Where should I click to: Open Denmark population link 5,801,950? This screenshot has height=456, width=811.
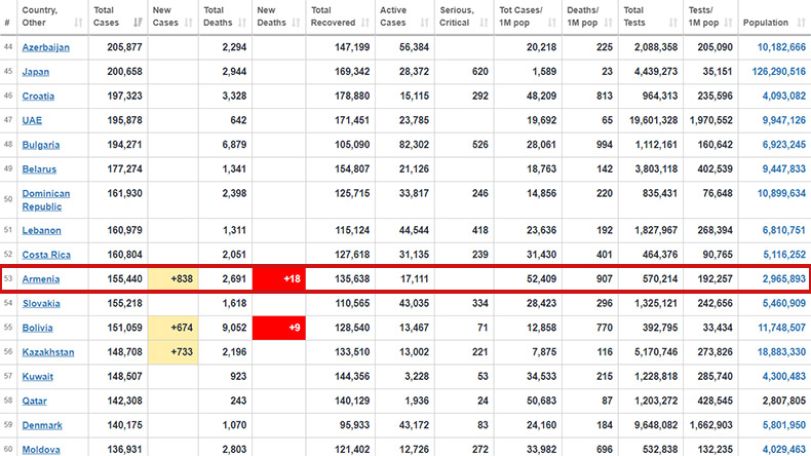coord(784,424)
